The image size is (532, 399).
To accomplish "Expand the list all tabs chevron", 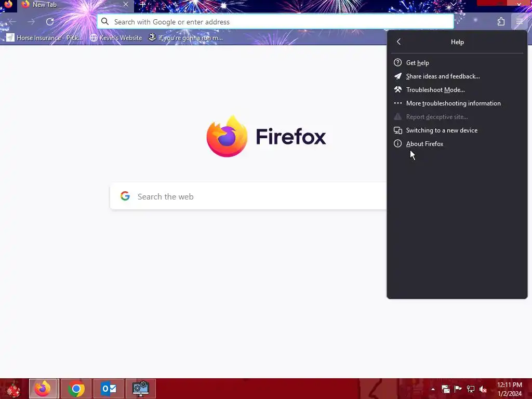I will point(453,4).
